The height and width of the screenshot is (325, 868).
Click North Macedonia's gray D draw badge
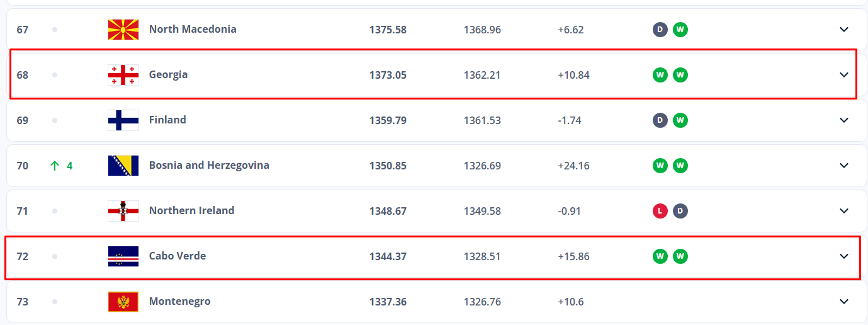click(660, 30)
